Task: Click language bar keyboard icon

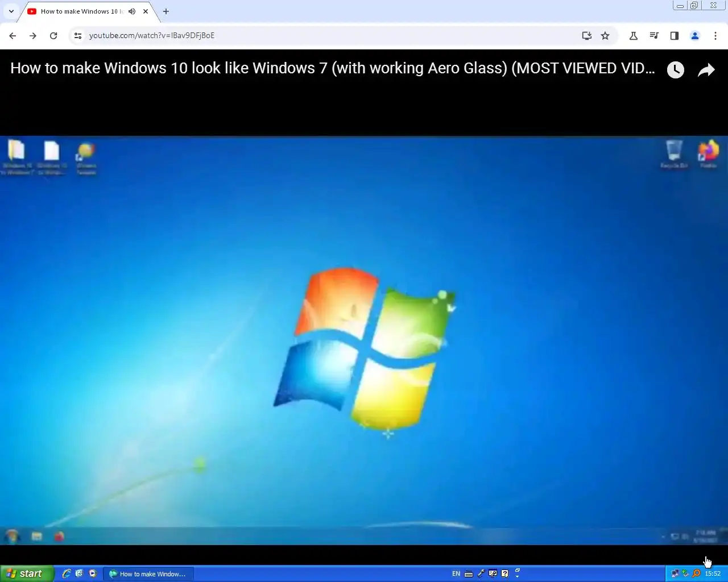Action: click(469, 574)
